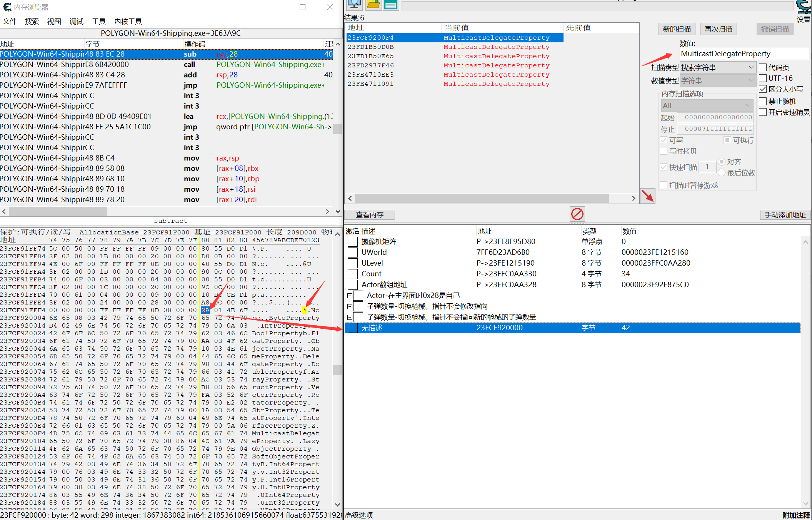Toggle the 代码页 checkbox
Image resolution: width=812 pixels, height=520 pixels.
pos(763,68)
